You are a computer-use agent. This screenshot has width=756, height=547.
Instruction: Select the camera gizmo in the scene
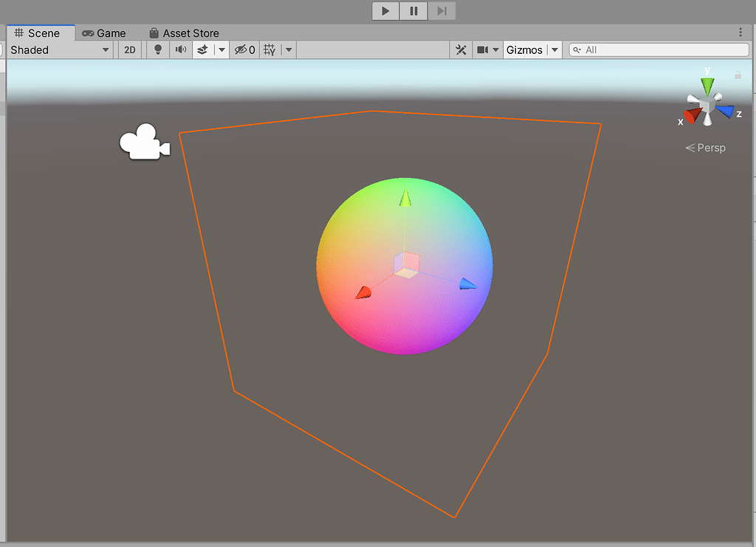click(145, 142)
